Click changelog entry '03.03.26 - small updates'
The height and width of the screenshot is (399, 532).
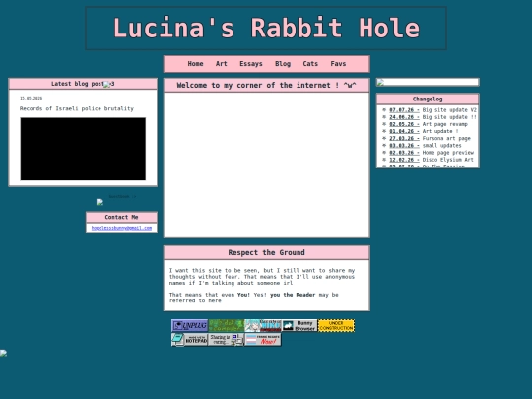click(426, 145)
